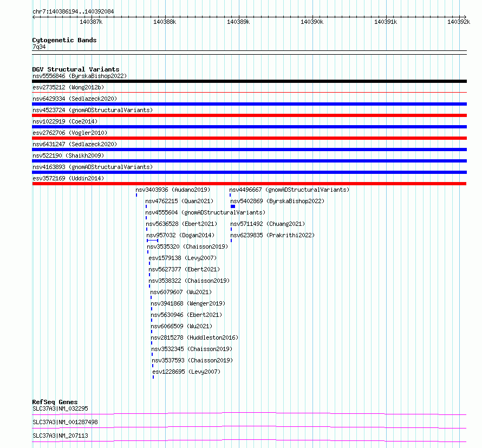This screenshot has width=482, height=448.
Task: Open the SLC37A3|NM_001287498 transcript
Action: [65, 422]
